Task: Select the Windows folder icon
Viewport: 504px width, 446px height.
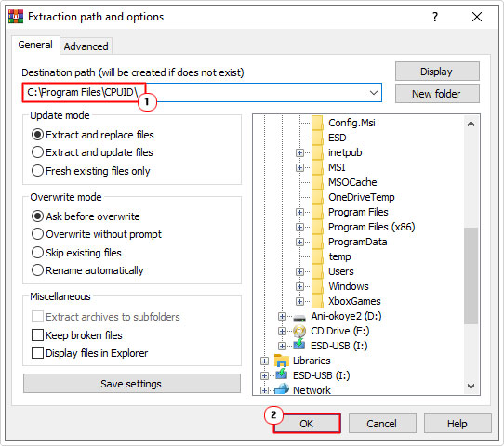Action: click(317, 286)
